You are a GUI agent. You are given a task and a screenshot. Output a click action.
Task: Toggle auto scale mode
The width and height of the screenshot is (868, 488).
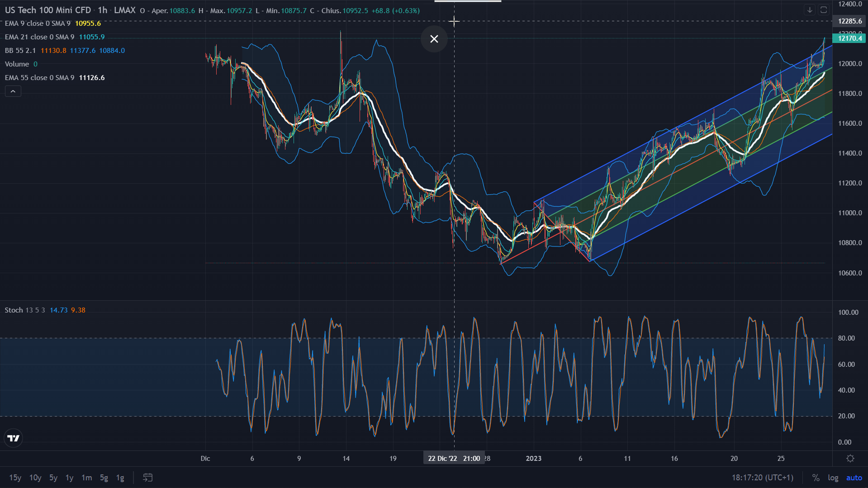tap(854, 478)
